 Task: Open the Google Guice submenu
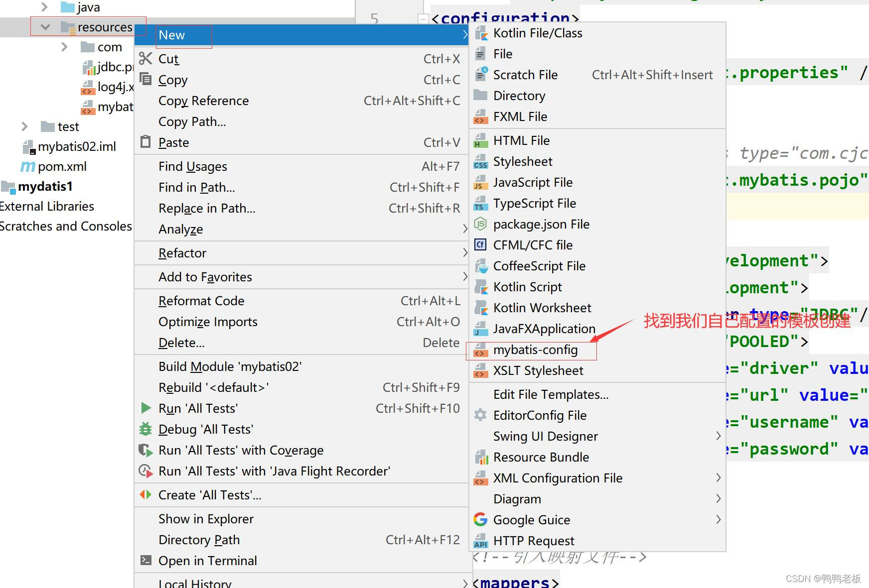point(531,519)
